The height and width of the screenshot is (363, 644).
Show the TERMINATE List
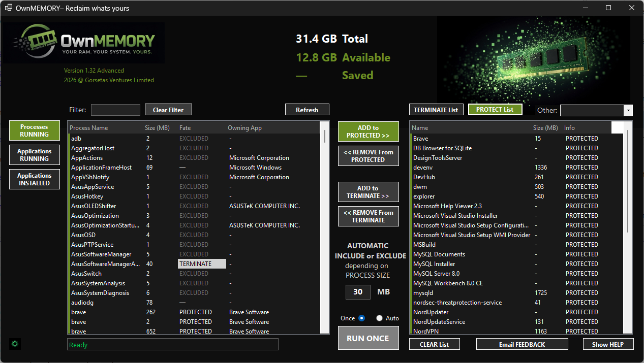pos(436,110)
